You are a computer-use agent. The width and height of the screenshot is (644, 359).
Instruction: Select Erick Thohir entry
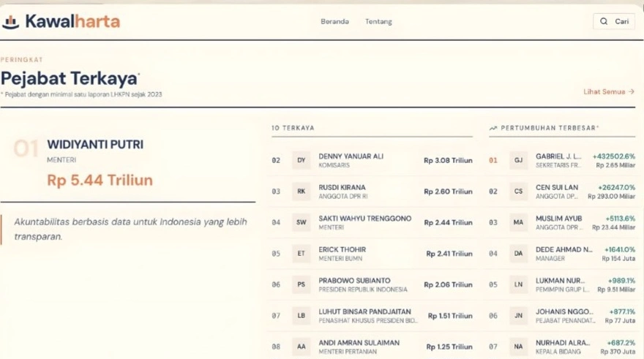pyautogui.click(x=372, y=254)
